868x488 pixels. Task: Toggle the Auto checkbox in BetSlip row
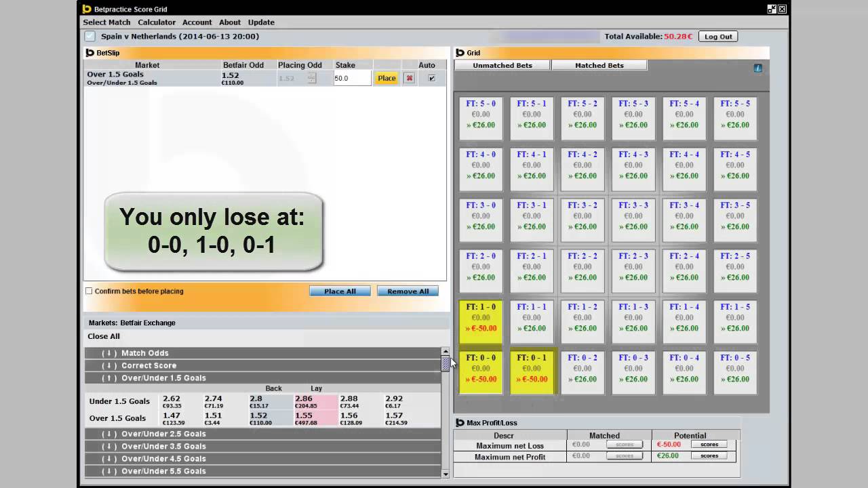point(431,78)
